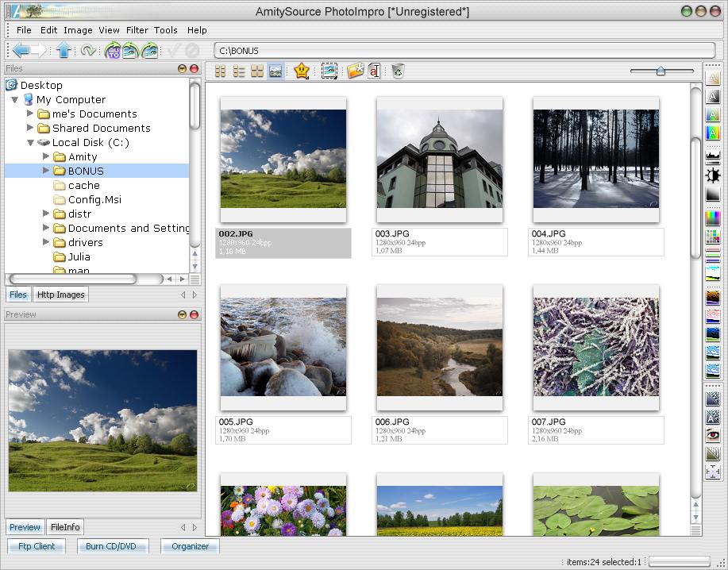Viewport: 728px width, 570px height.
Task: Apply the orange-tinted landscape effect
Action: click(713, 297)
